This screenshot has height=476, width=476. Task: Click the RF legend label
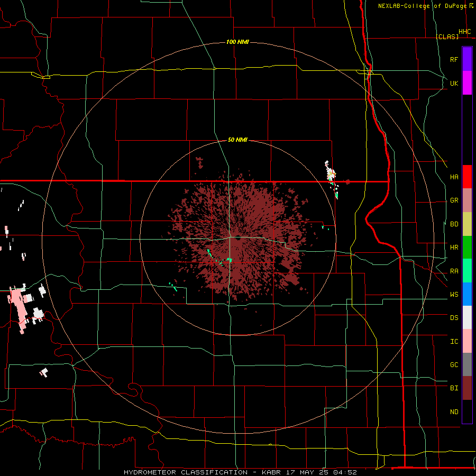click(454, 59)
